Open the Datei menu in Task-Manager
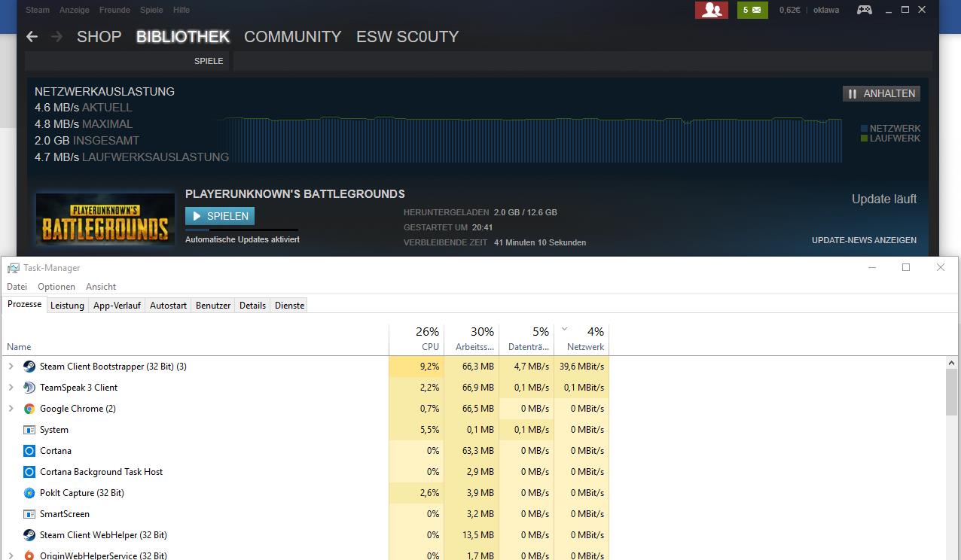The image size is (961, 560). [17, 287]
